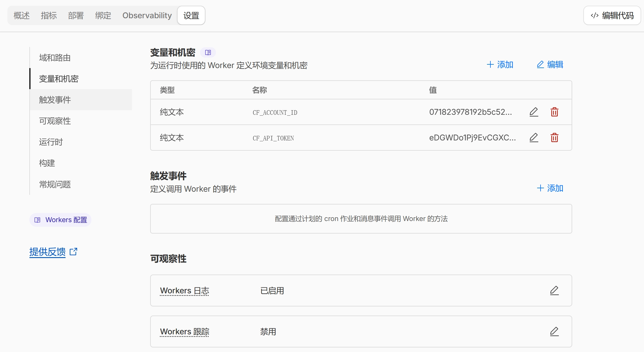Open the 编辑代码 code editor
This screenshot has width=644, height=352.
612,16
